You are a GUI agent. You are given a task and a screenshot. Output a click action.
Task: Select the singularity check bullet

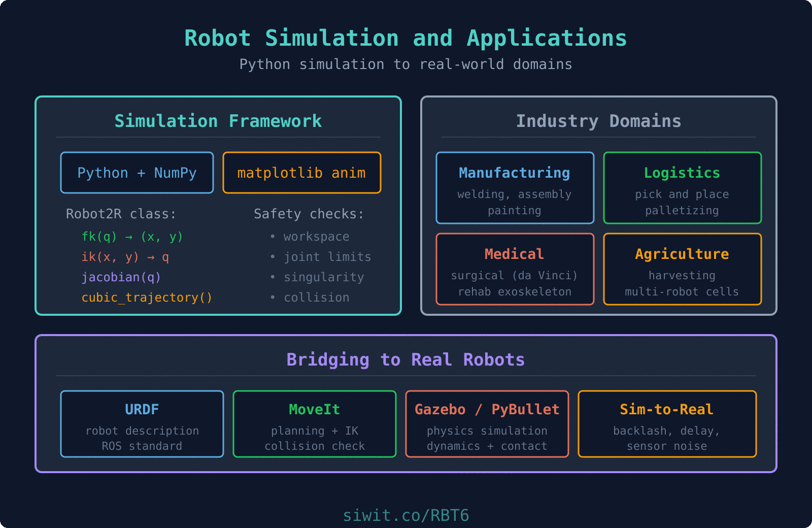[x=324, y=277]
